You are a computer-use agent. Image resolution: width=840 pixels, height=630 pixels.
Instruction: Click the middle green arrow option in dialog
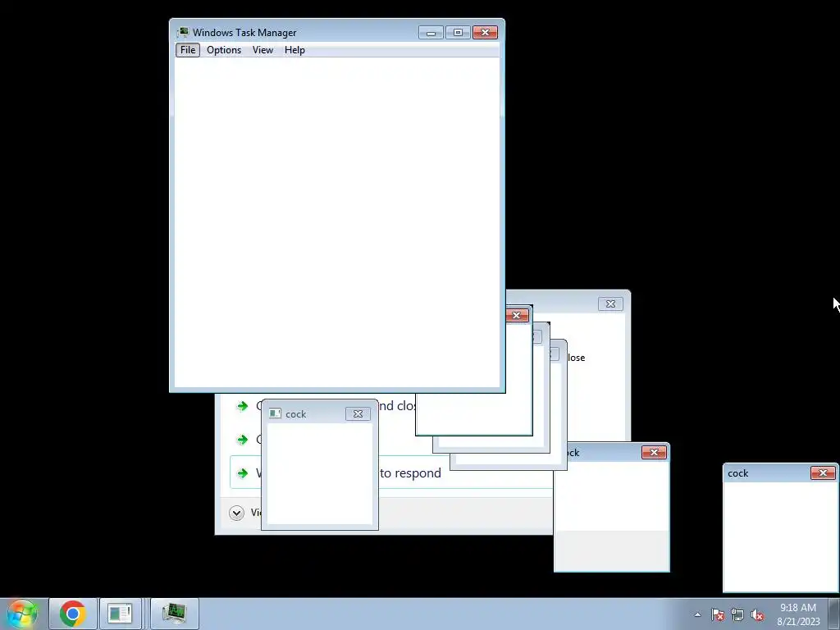click(243, 440)
